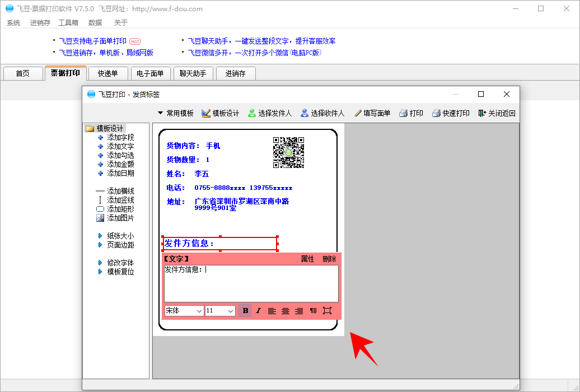Select 添加图片 in the left panel
The height and width of the screenshot is (392, 580).
pyautogui.click(x=120, y=218)
